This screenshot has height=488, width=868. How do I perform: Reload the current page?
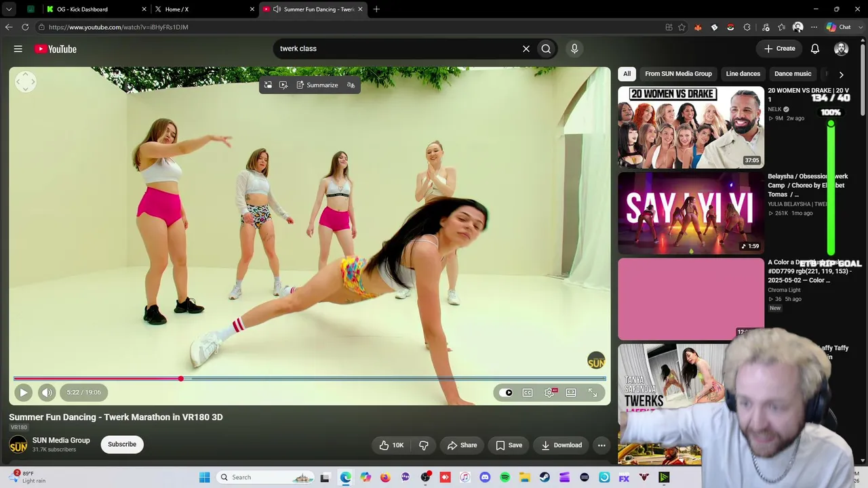coord(25,27)
